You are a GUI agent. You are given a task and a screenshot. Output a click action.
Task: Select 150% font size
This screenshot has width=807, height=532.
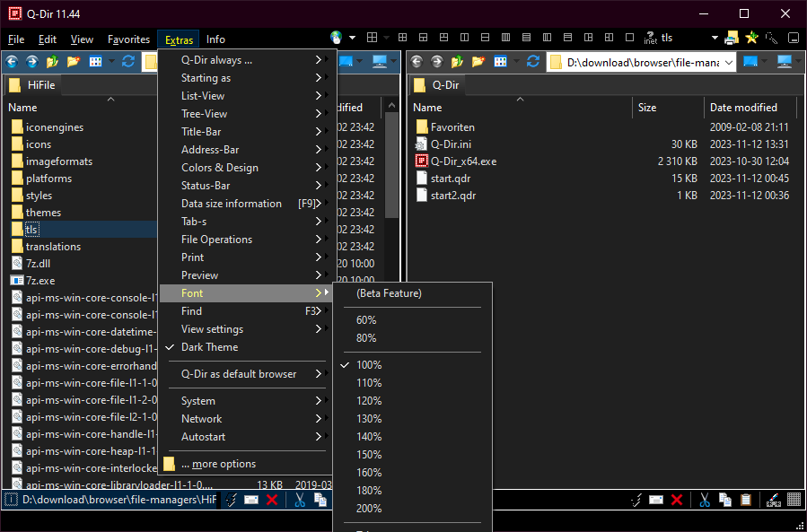tap(369, 455)
